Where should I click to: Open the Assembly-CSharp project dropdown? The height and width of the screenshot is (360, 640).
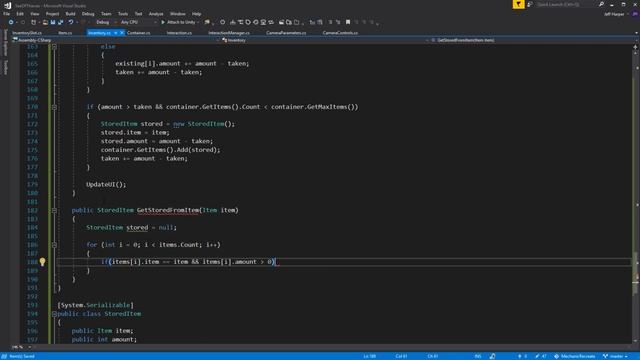click(116, 40)
